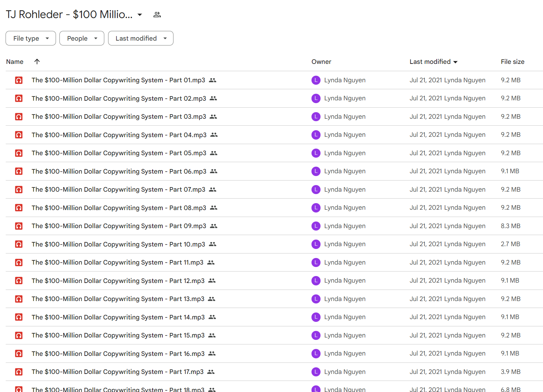Click the audio file icon for Part 03.mp3
This screenshot has height=392, width=543.
19,117
